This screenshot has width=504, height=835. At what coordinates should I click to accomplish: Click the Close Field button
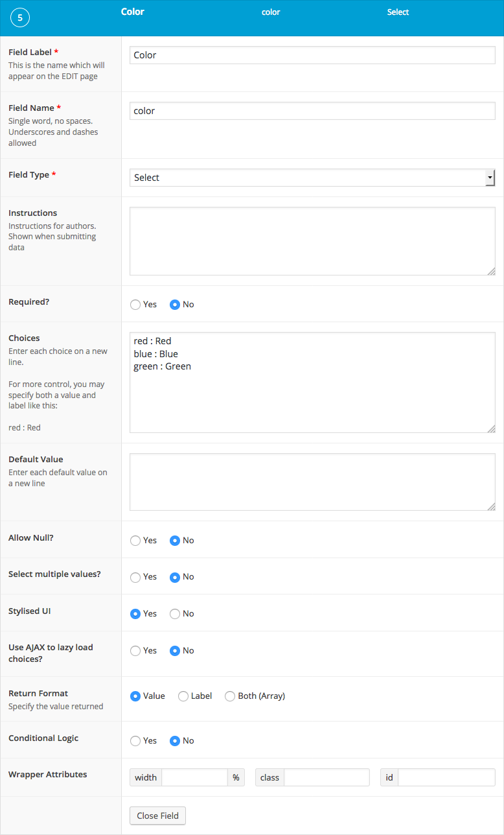click(157, 816)
